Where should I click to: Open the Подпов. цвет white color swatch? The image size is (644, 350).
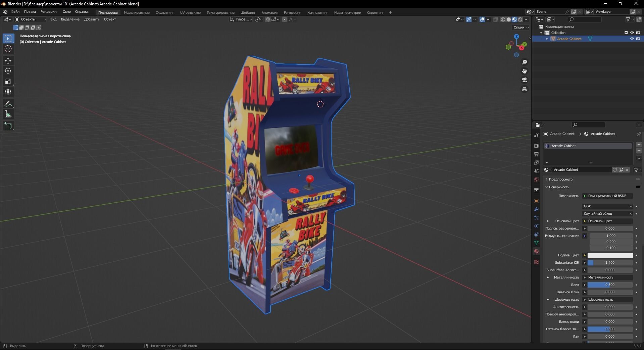[x=610, y=255]
